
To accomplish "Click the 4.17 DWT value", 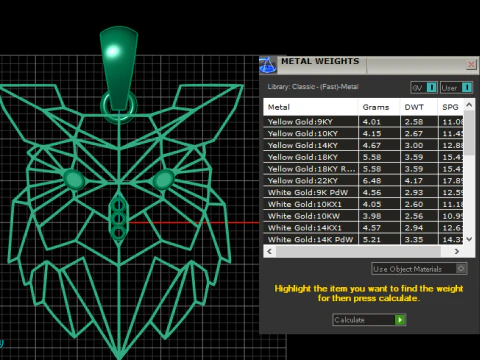I will click(414, 181).
